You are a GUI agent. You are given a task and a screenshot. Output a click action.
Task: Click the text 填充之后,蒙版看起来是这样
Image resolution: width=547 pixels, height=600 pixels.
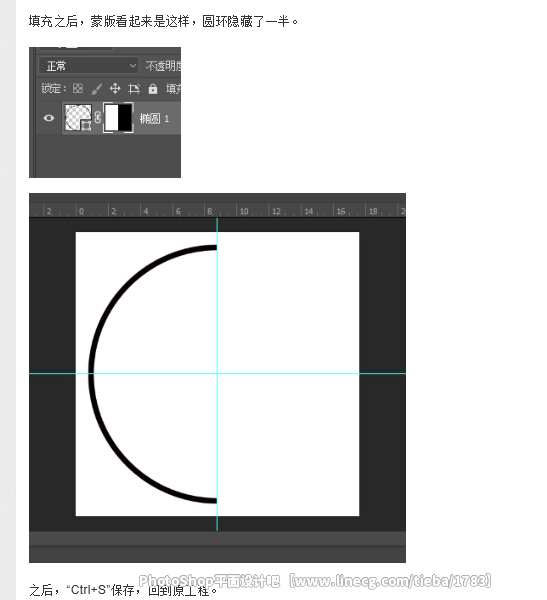pos(109,21)
